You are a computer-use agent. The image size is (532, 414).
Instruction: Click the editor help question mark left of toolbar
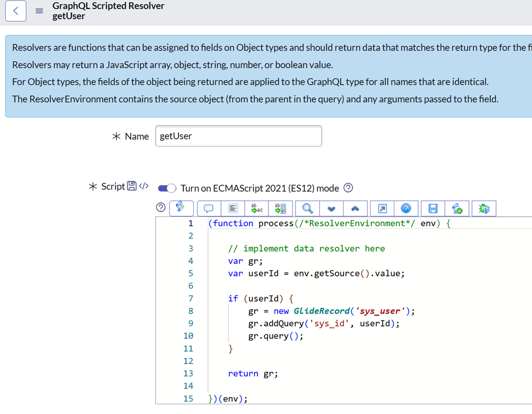(x=161, y=207)
